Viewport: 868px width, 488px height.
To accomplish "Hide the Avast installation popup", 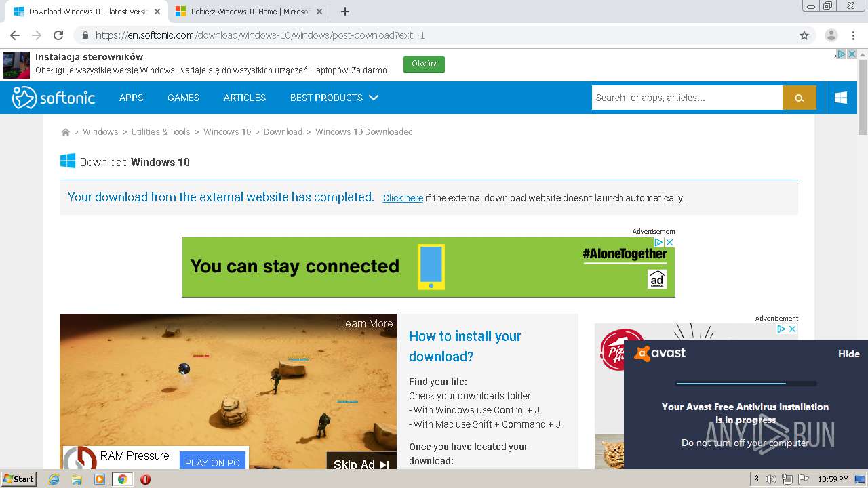I will click(848, 354).
